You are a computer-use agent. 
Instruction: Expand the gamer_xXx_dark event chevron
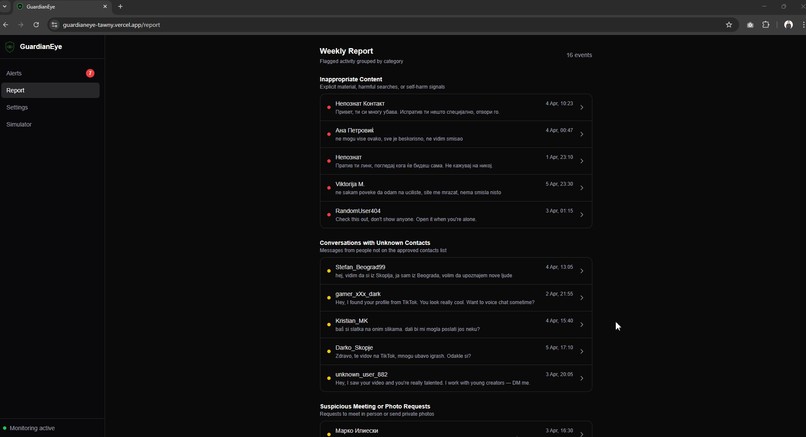[x=582, y=298]
